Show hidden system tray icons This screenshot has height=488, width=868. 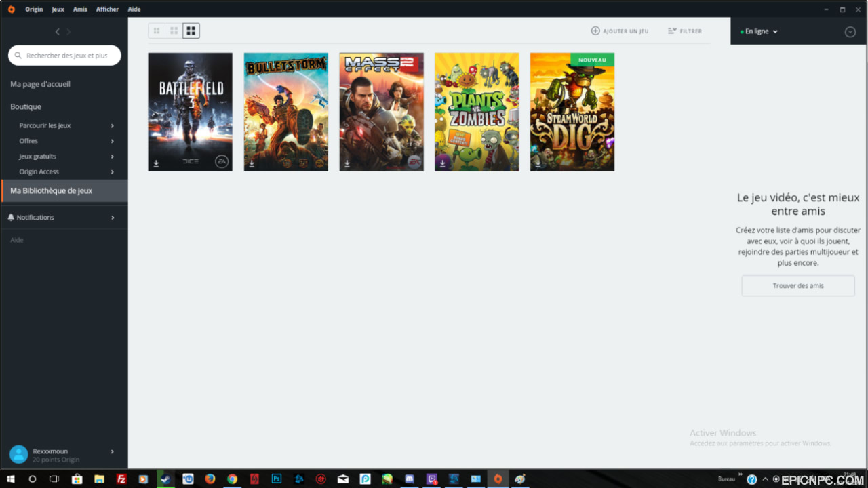[x=766, y=479]
